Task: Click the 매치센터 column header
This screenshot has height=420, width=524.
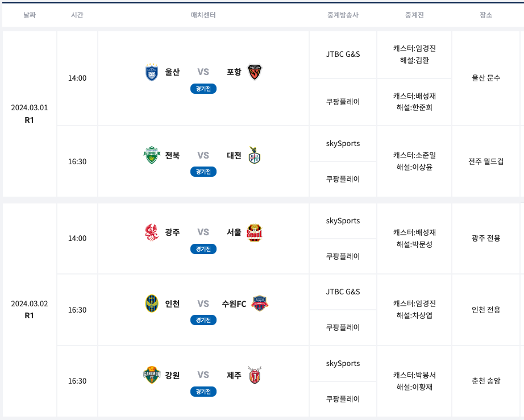Action: click(x=203, y=15)
